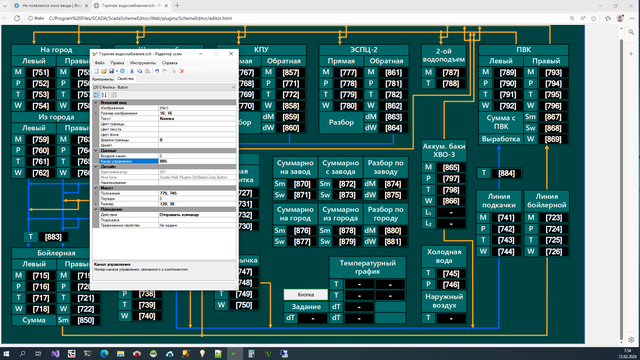Click the ЭСПЦ-2 header on scheme

pyautogui.click(x=364, y=50)
